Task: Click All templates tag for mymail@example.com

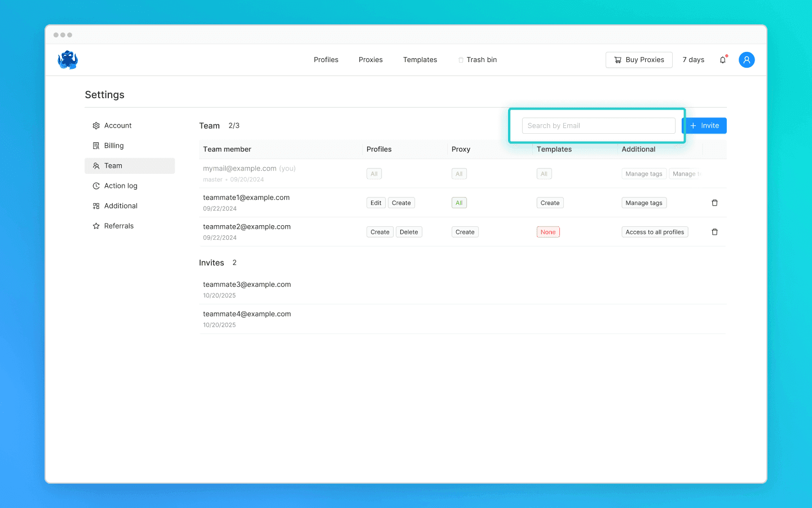Action: pyautogui.click(x=544, y=174)
